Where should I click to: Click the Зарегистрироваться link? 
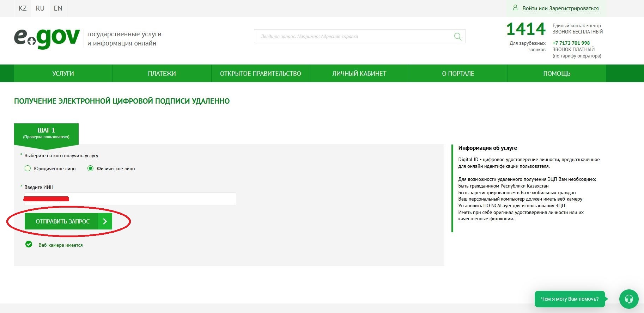pos(574,8)
